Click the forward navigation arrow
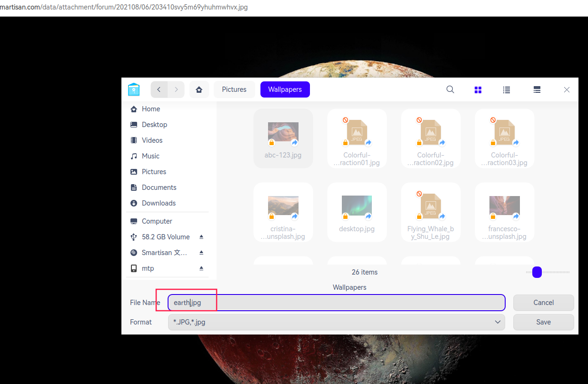The width and height of the screenshot is (588, 384). click(x=176, y=89)
